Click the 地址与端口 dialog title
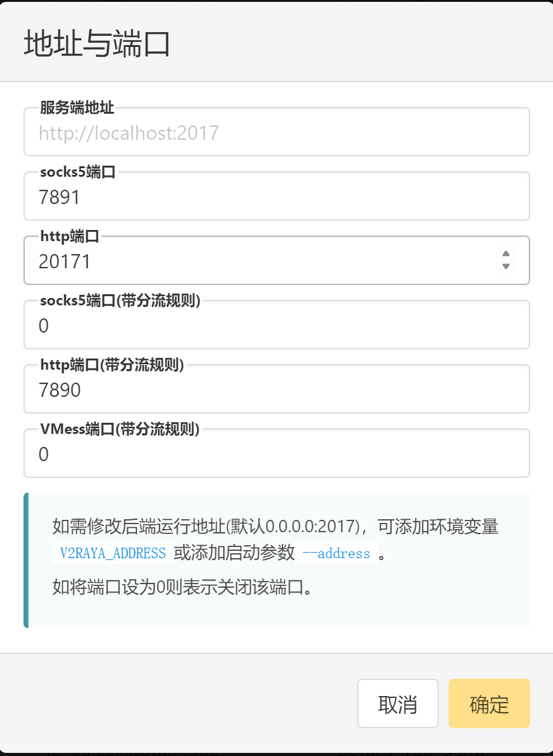The width and height of the screenshot is (553, 756). pyautogui.click(x=97, y=44)
